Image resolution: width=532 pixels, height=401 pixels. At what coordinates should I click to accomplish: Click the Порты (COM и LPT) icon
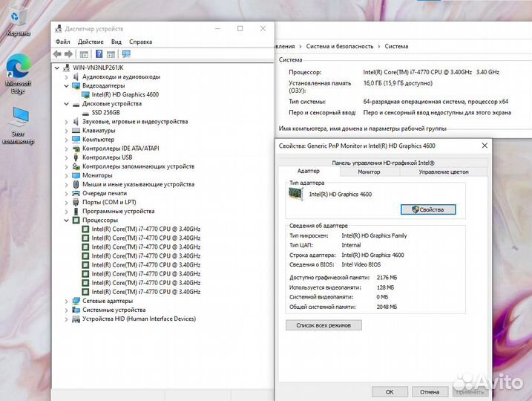[x=76, y=203]
